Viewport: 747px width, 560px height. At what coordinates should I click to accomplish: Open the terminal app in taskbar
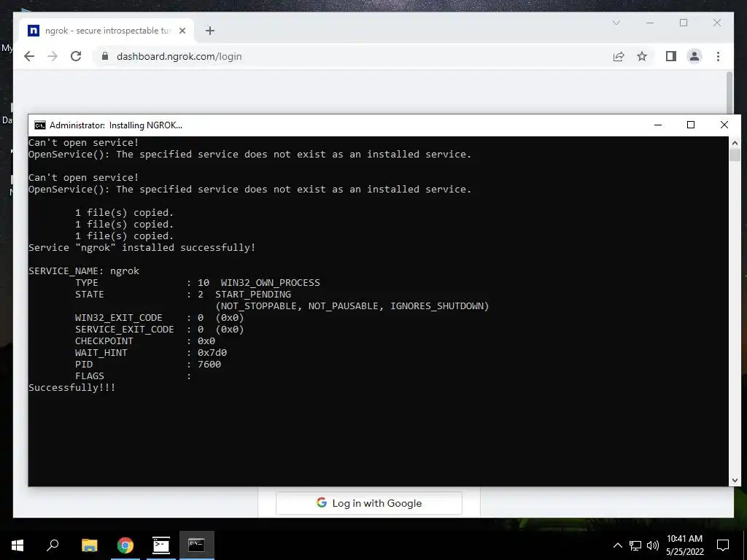tap(161, 545)
